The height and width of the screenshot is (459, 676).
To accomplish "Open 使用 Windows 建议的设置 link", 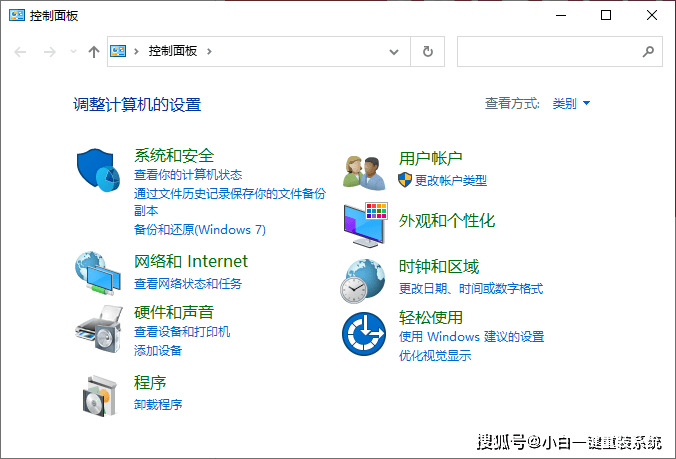I will tap(471, 337).
